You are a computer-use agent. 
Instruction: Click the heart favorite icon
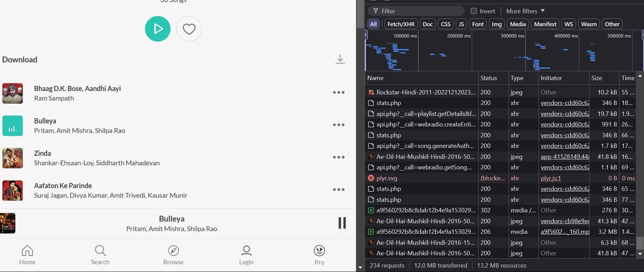pyautogui.click(x=189, y=29)
